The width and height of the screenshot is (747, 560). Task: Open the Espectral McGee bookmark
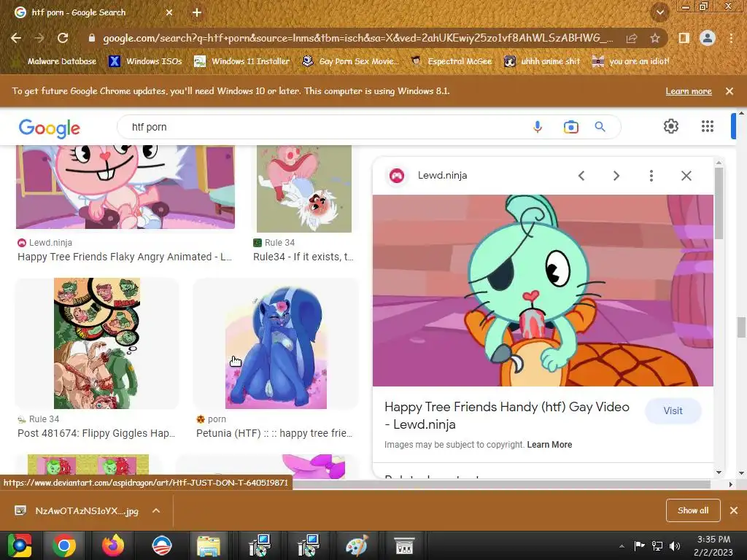[x=452, y=61]
